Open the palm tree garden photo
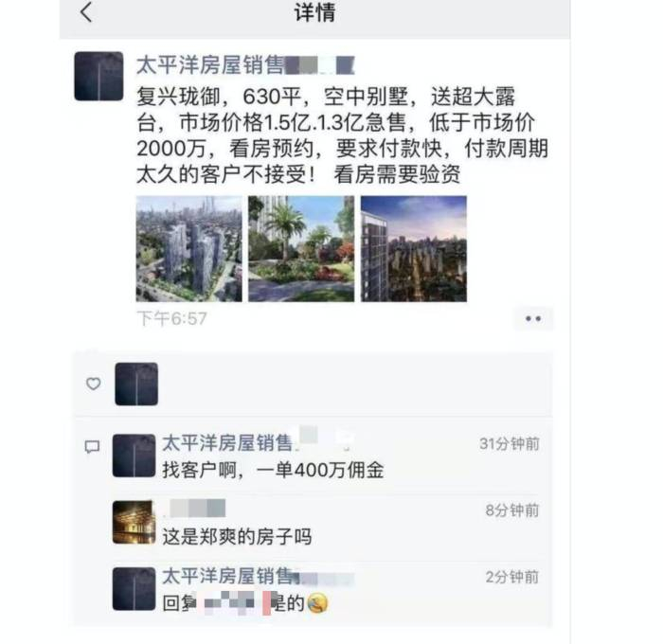The image size is (663, 644). [x=301, y=249]
